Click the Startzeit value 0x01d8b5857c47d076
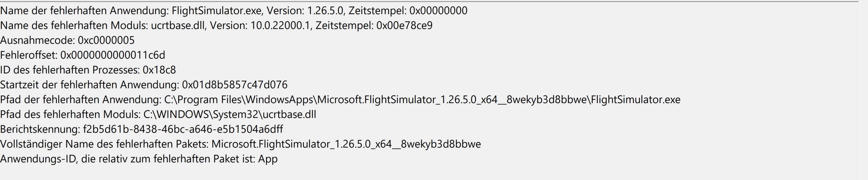 click(235, 85)
